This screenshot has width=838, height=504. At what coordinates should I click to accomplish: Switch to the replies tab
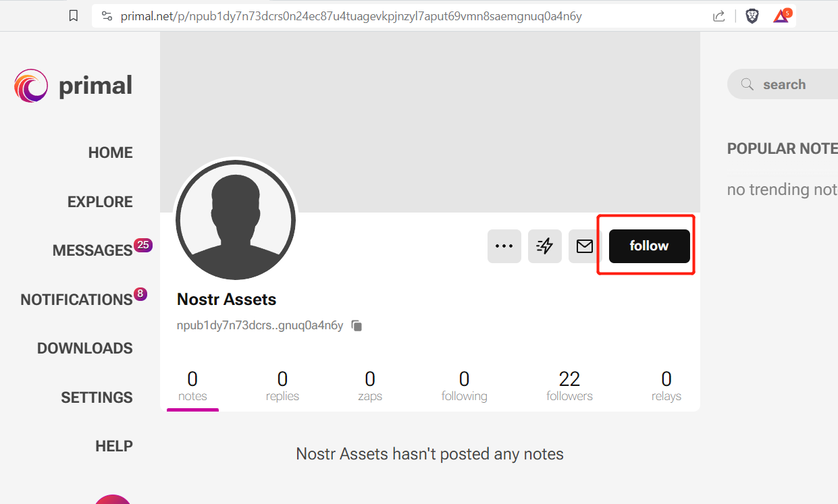pos(282,387)
